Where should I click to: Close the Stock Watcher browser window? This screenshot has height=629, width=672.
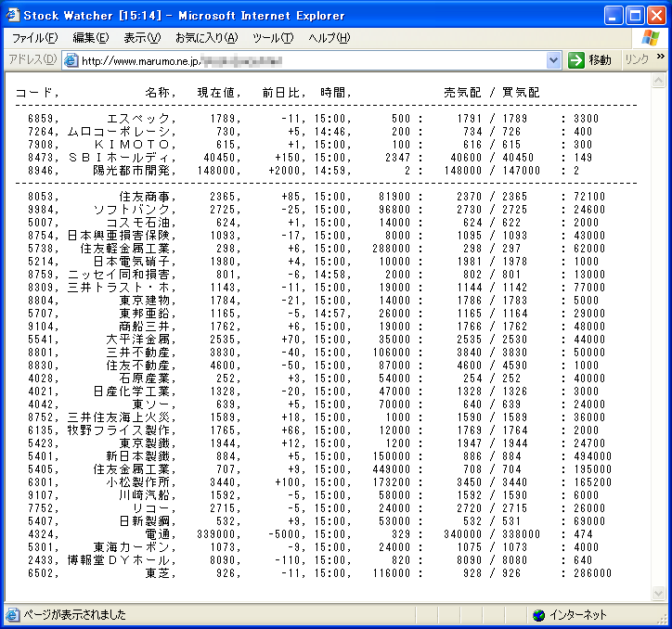click(x=656, y=16)
